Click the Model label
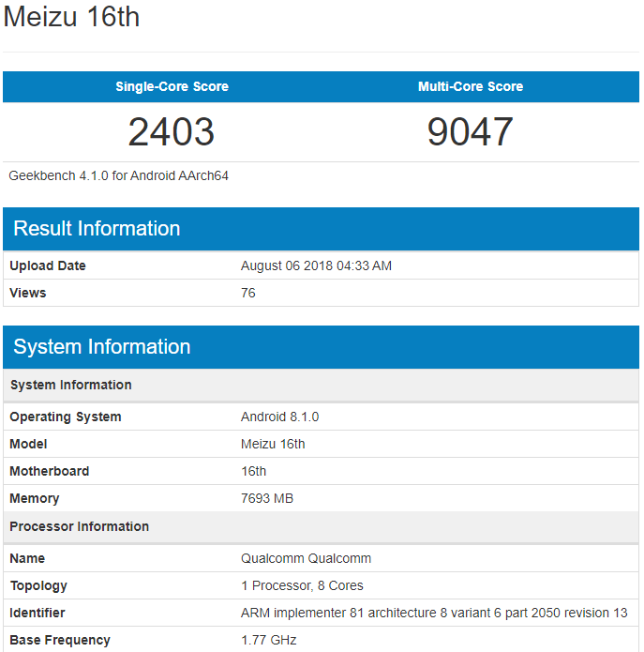The width and height of the screenshot is (644, 652). (x=28, y=444)
